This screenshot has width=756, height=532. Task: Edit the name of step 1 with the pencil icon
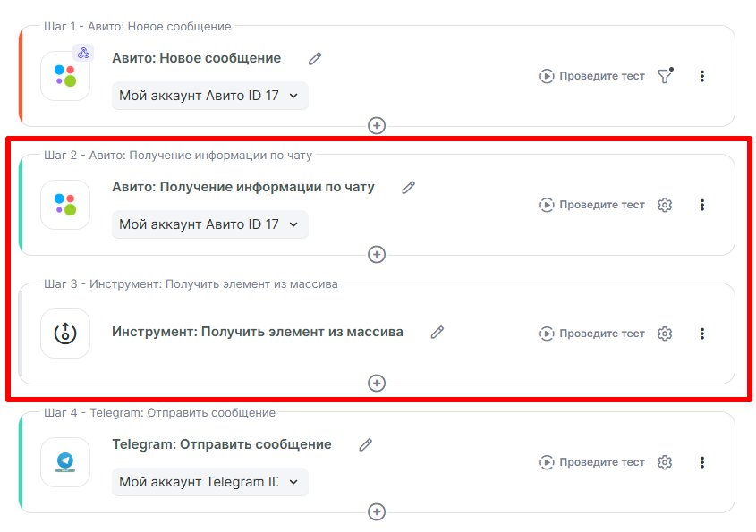(315, 58)
